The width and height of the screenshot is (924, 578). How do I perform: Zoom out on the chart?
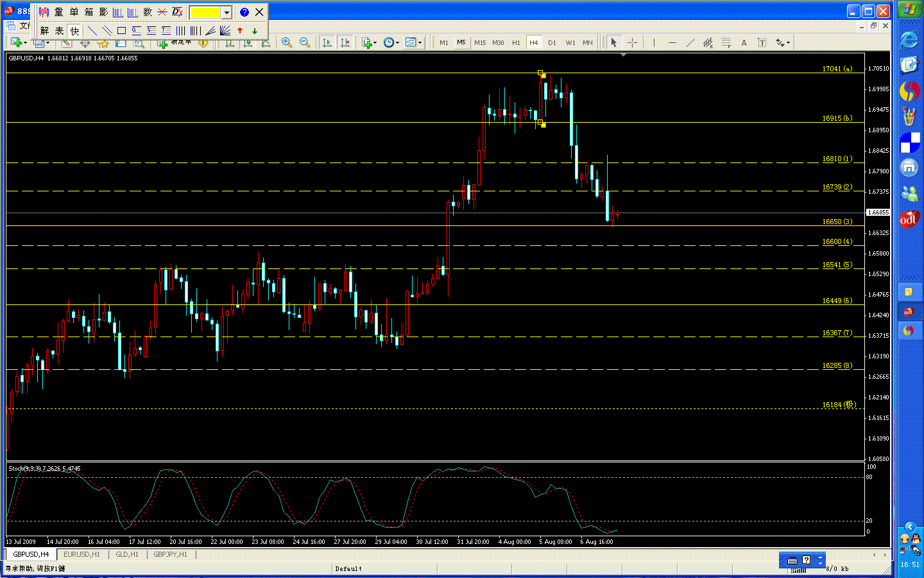305,42
